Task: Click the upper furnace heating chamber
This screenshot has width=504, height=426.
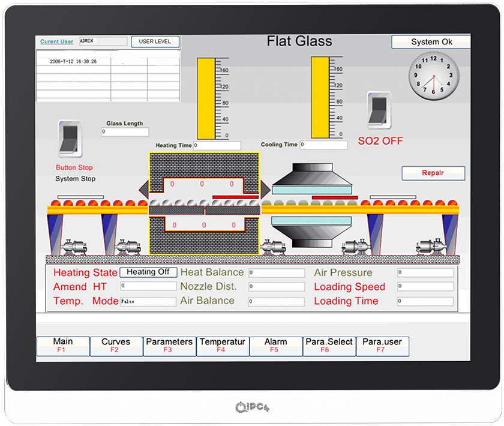Action: pos(204,173)
